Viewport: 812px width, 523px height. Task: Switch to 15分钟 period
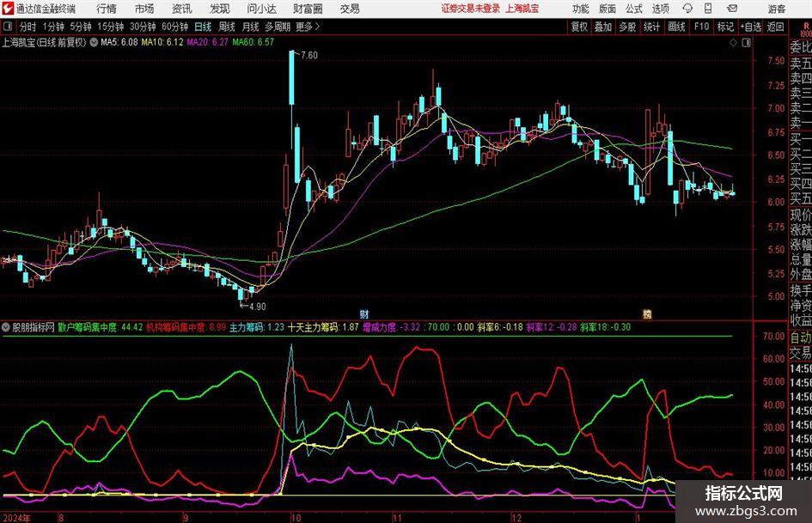click(x=111, y=27)
